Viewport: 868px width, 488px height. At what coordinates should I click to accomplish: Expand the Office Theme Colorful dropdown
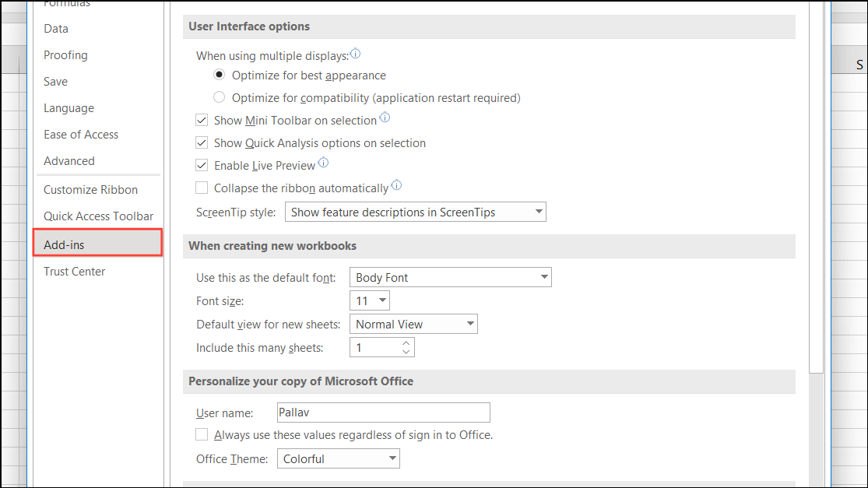338,459
